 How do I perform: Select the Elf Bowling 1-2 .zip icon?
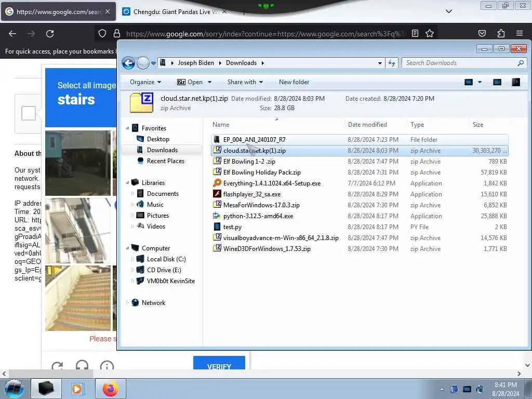click(217, 161)
